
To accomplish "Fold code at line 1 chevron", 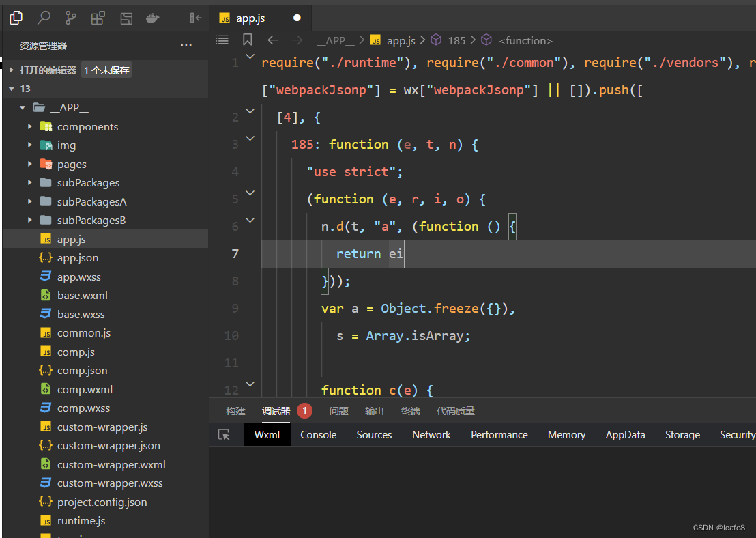I will (250, 57).
